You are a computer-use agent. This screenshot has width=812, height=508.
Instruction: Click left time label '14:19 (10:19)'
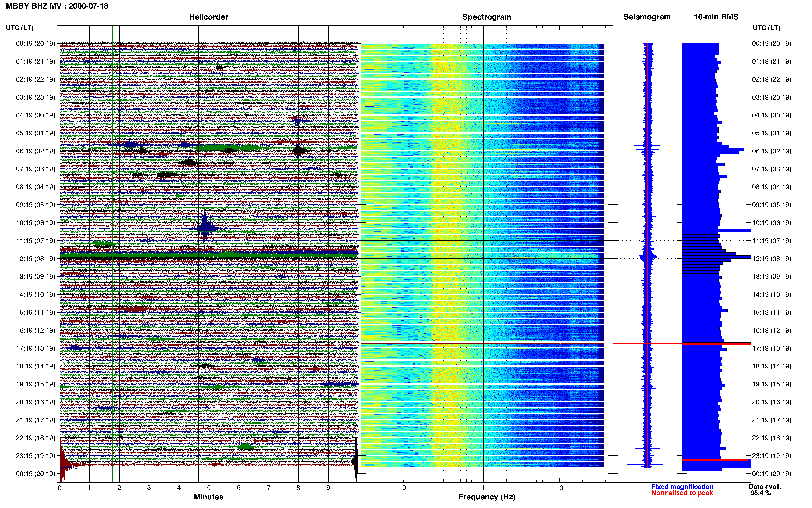pos(36,295)
